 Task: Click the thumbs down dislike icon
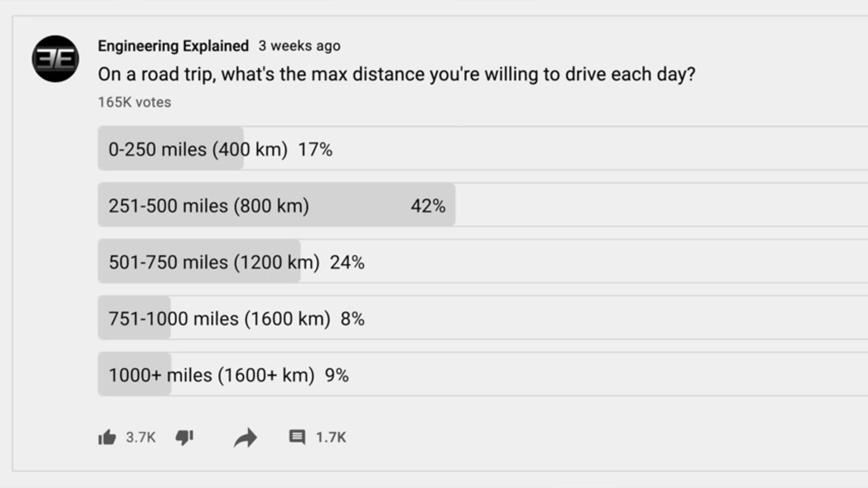click(184, 437)
